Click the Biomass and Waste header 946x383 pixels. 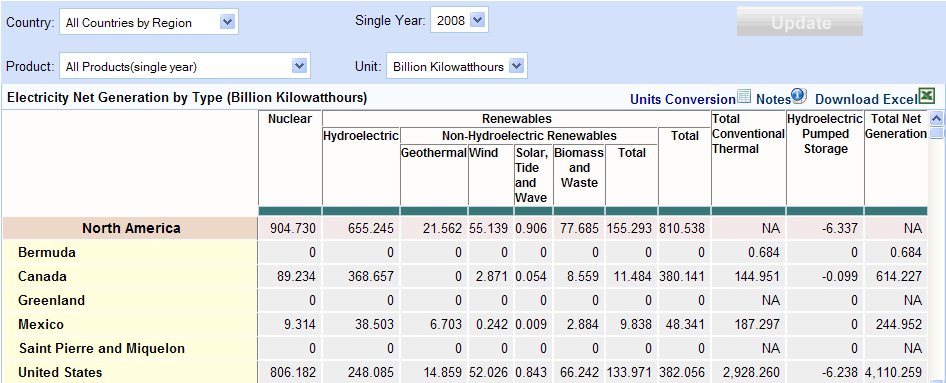pyautogui.click(x=579, y=168)
